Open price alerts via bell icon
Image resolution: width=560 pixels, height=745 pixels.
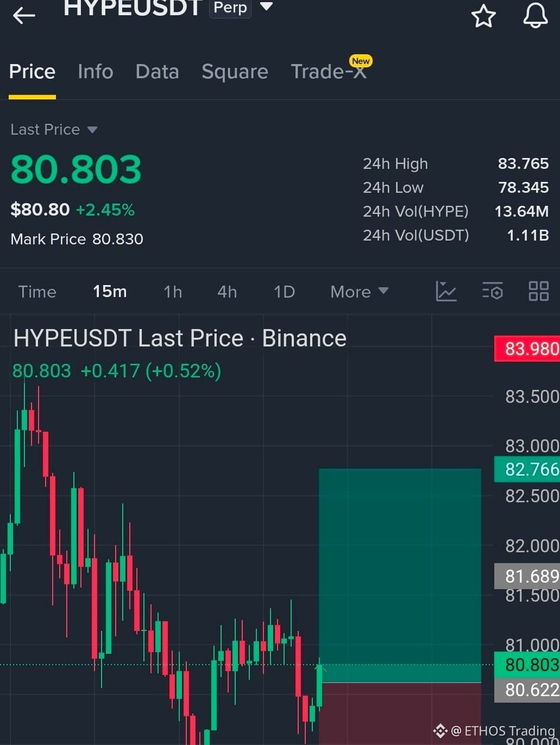(x=536, y=15)
